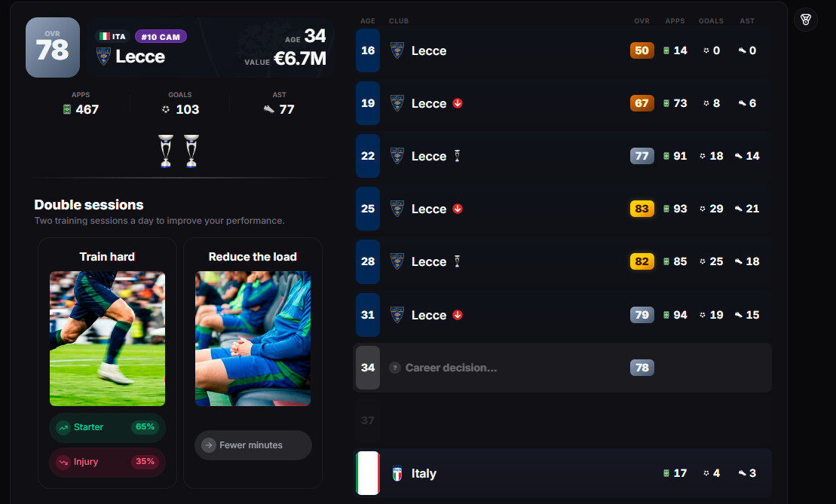Click the Injury 35% risk pill
836x504 pixels.
click(x=107, y=462)
